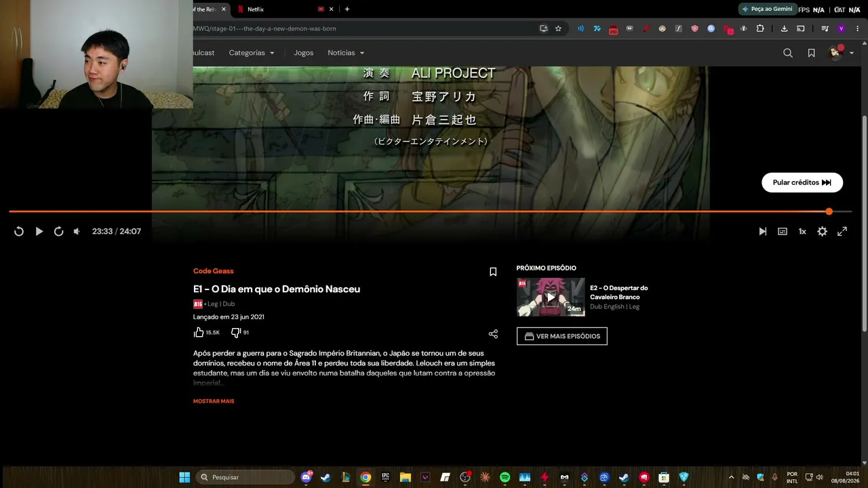This screenshot has height=488, width=868.
Task: Open the Chrome media control icon
Action: click(825, 28)
